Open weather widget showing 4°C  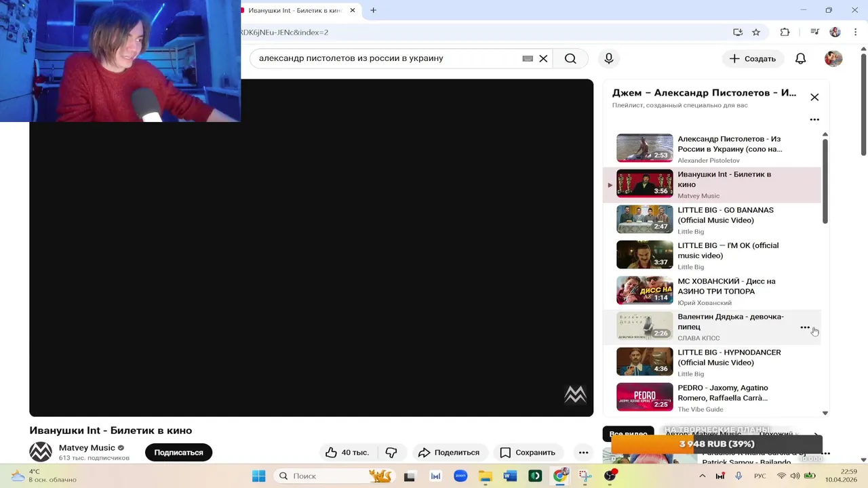click(44, 475)
